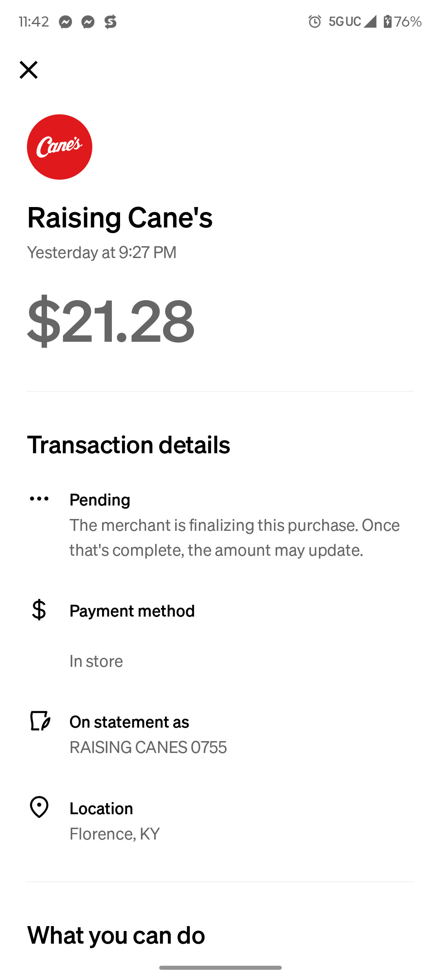Tap the location pin icon
The image size is (441, 980).
click(39, 807)
